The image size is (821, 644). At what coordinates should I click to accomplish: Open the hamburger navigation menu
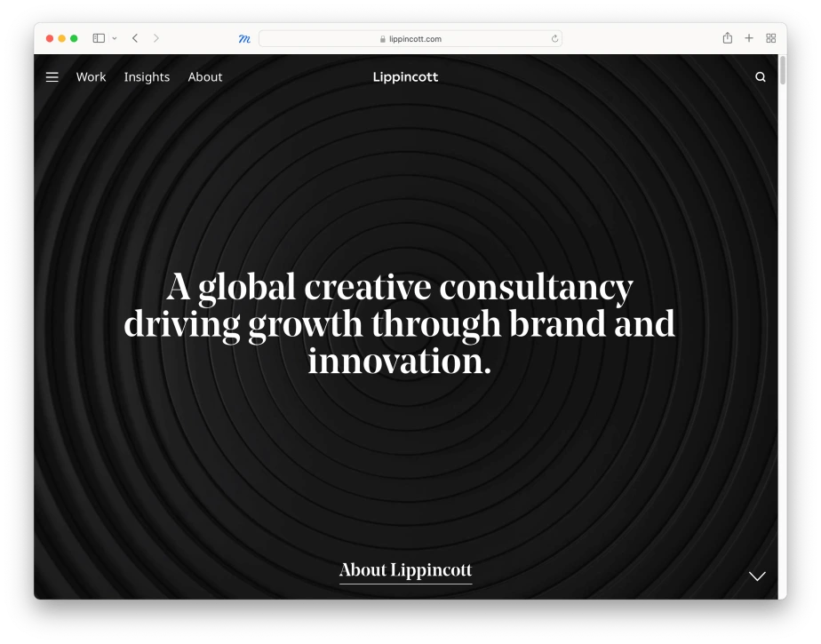[52, 77]
